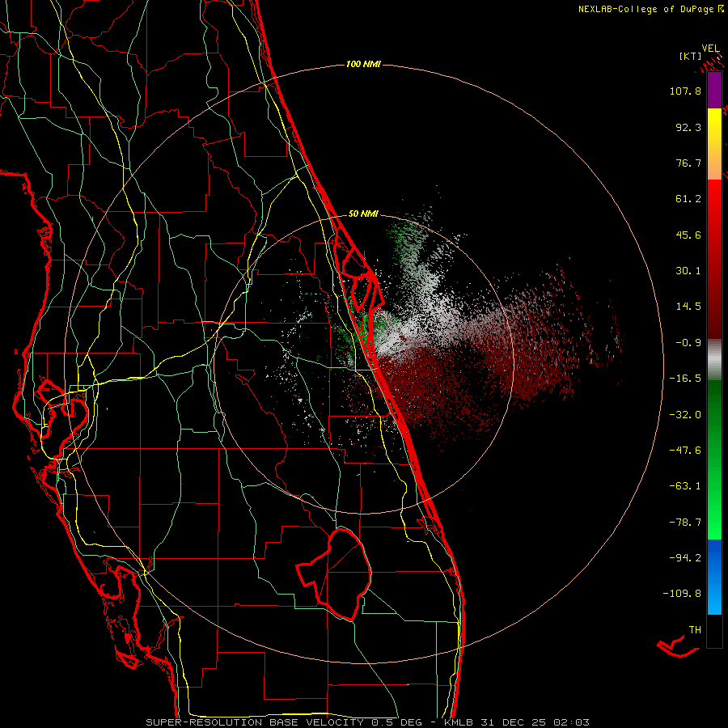Click the -109.8 value on the scale
The width and height of the screenshot is (728, 728).
[x=682, y=594]
